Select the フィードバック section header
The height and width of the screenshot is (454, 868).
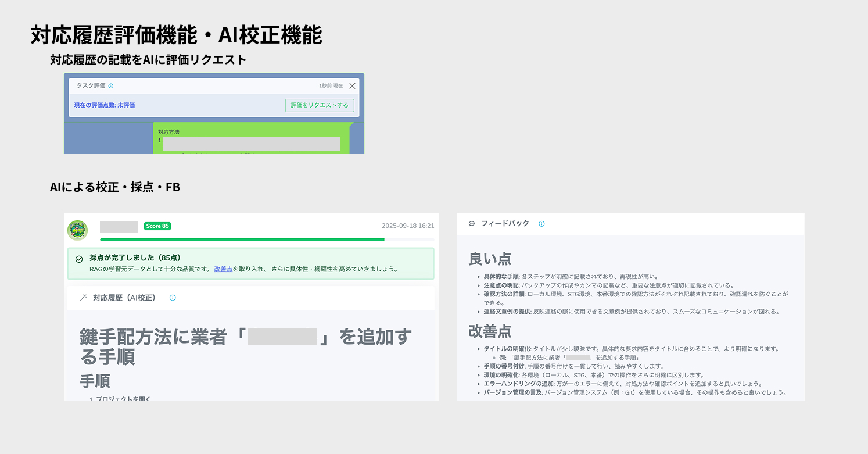(504, 224)
